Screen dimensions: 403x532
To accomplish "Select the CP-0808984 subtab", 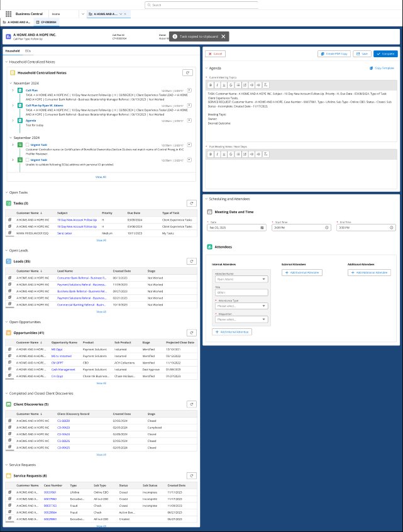I will coord(46,22).
